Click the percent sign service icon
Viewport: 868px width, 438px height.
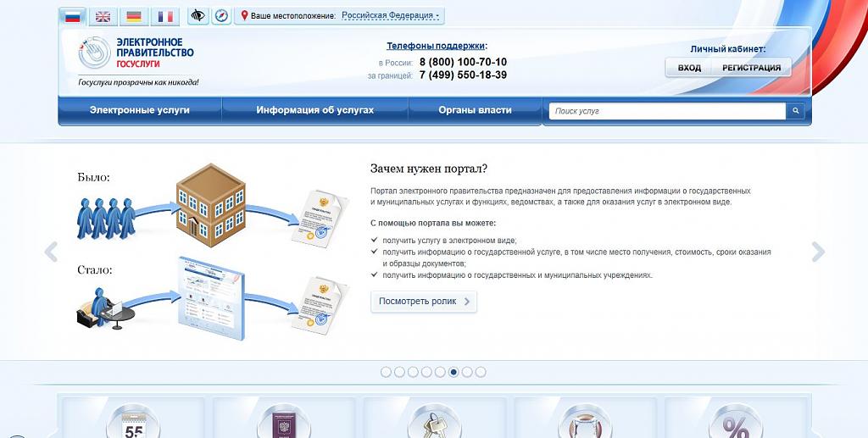point(736,421)
